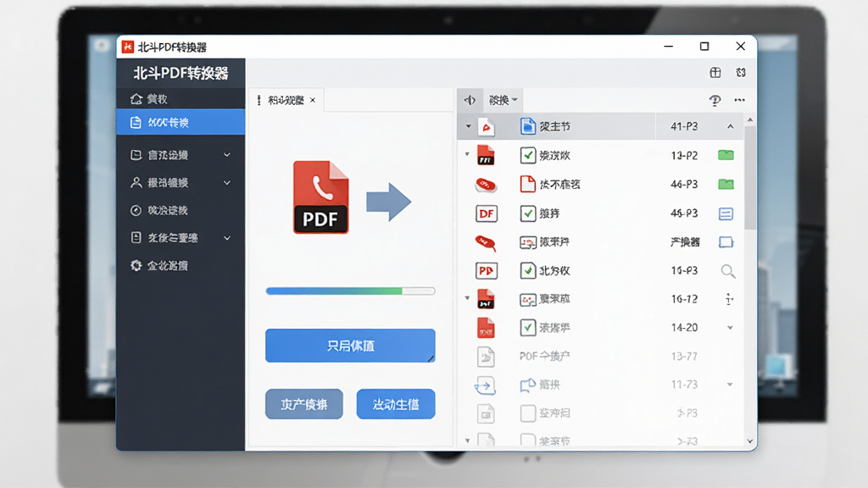
Task: Click the blue loop-arrow icon in the 11-73 row
Action: point(485,385)
